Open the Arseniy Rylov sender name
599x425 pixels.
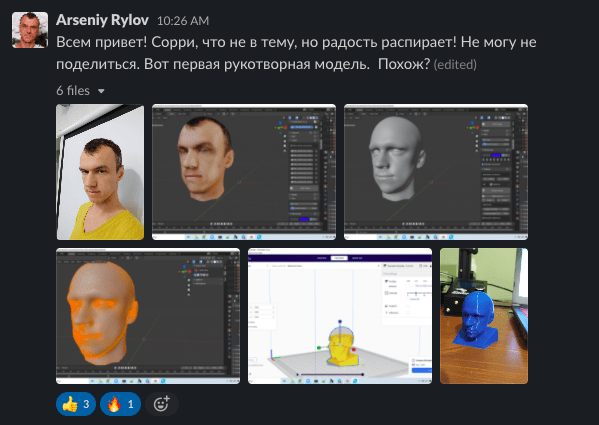coord(102,20)
